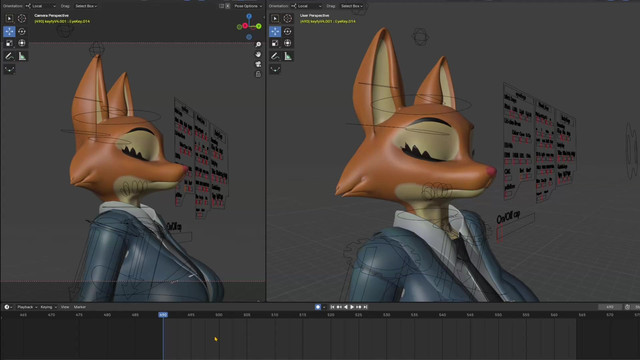Open the Marker menu in timeline
This screenshot has height=360, width=640.
point(80,307)
